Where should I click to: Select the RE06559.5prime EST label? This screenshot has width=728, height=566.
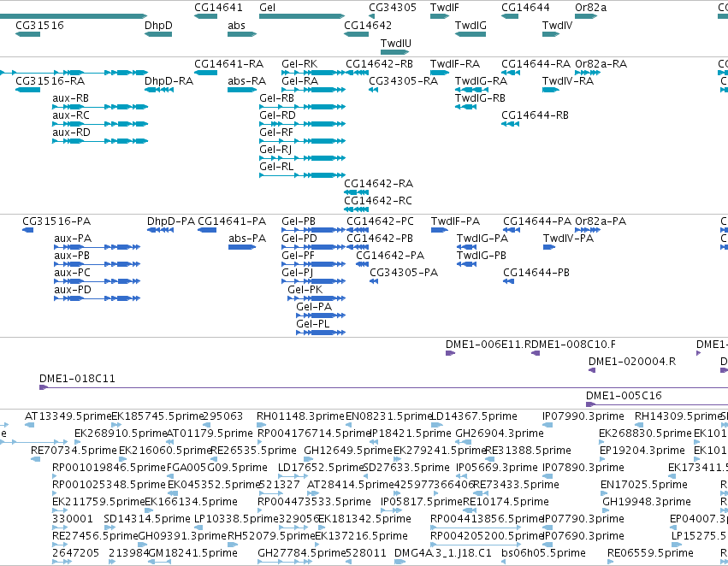click(x=650, y=553)
